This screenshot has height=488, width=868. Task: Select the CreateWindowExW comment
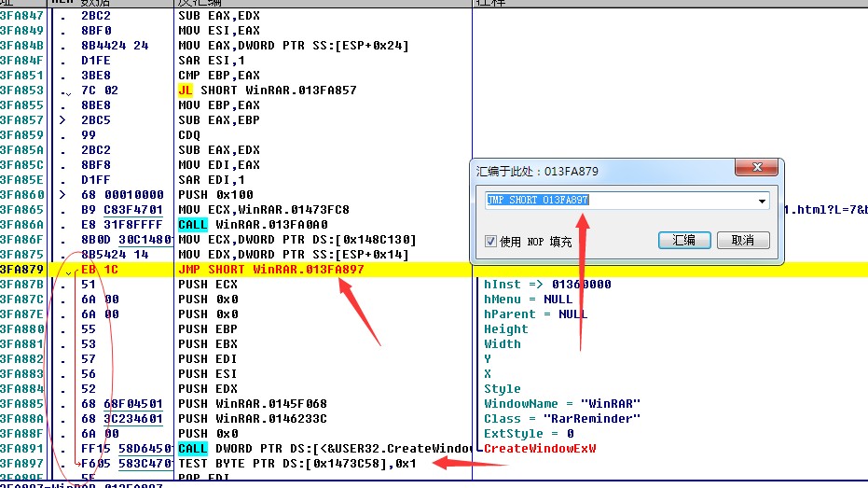pos(540,448)
